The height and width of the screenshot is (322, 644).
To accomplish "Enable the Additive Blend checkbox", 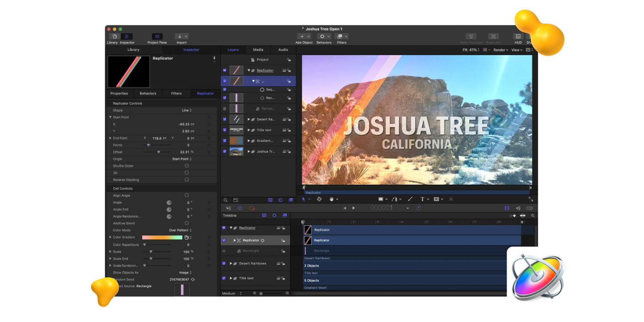I will click(186, 223).
